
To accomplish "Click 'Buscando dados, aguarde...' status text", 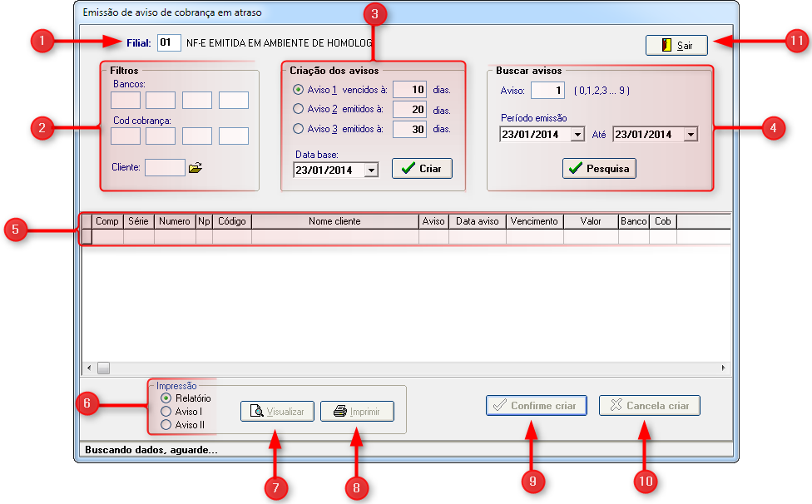I will pyautogui.click(x=151, y=450).
